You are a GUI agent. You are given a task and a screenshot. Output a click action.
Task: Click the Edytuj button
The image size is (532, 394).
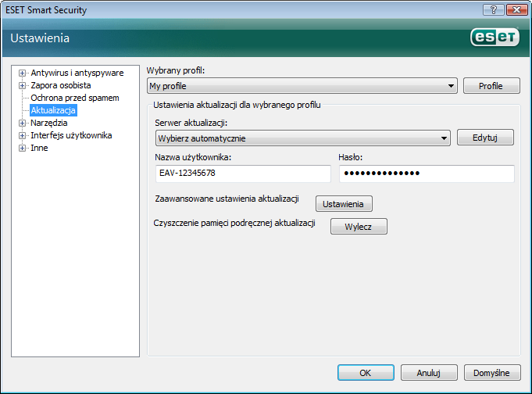click(x=485, y=138)
